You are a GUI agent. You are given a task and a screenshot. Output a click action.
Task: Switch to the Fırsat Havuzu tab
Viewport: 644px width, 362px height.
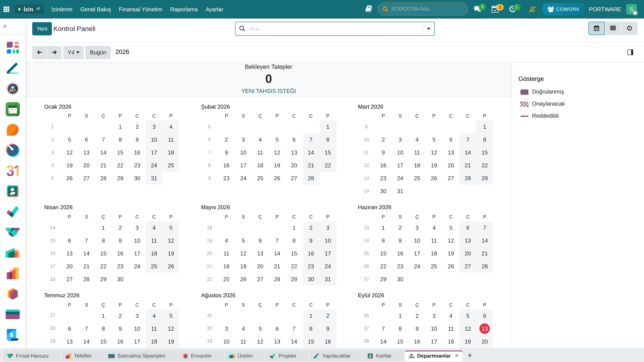coord(32,356)
